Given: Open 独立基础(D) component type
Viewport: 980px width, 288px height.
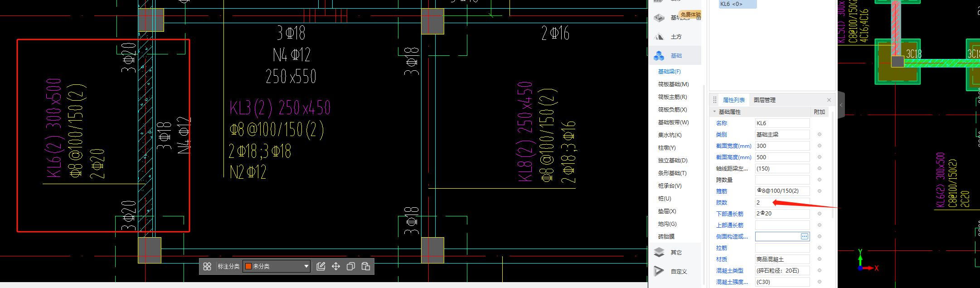Looking at the screenshot, I should 673,161.
